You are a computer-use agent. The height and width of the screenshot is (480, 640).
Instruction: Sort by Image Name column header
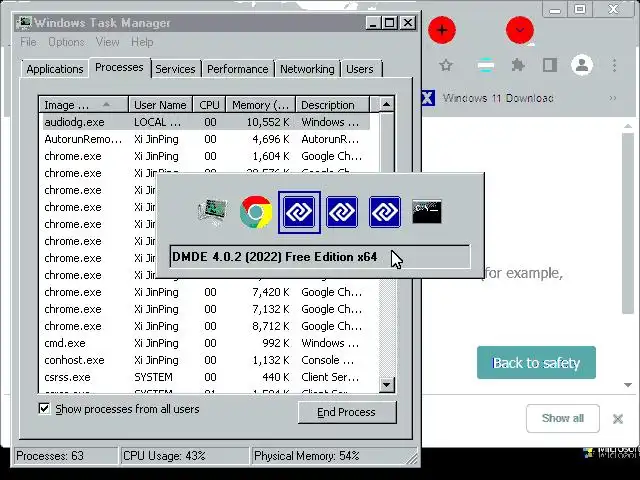click(x=84, y=105)
